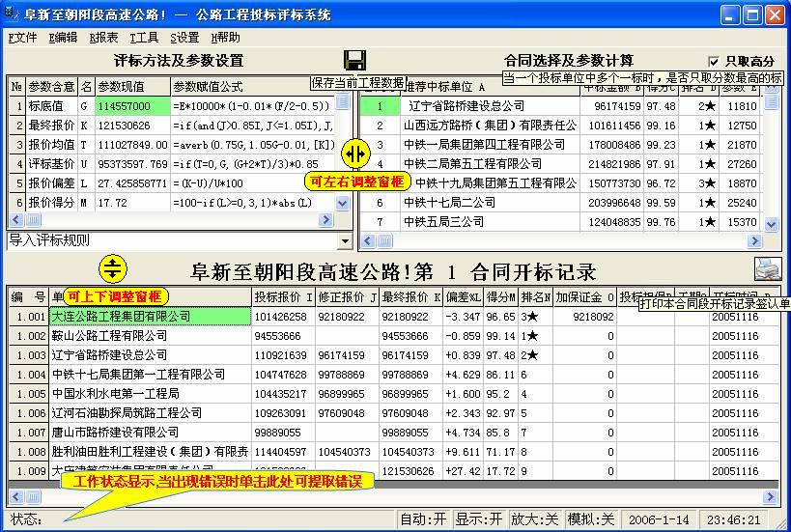Screen dimensions: 791x532
Task: Click score 99.76 in contract table
Action: pyautogui.click(x=661, y=222)
